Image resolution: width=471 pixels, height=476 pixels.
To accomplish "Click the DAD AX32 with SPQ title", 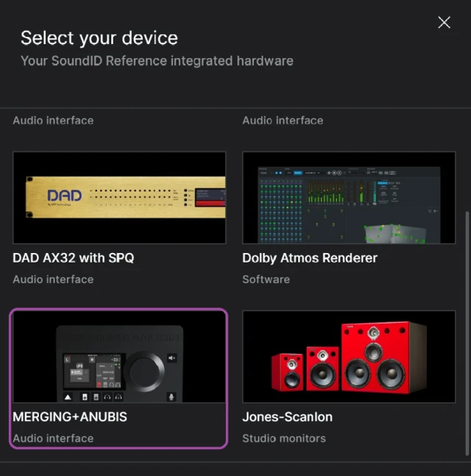I will (73, 258).
